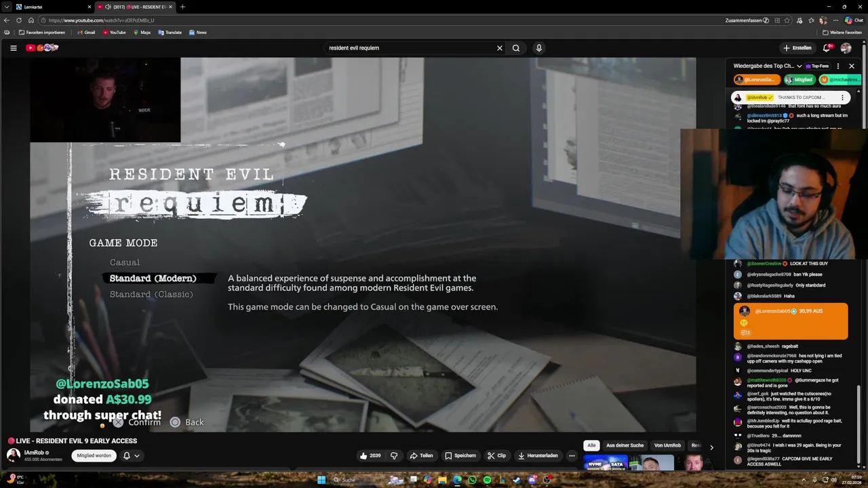Viewport: 868px width, 488px height.
Task: Go back in browser
Action: click(7, 20)
